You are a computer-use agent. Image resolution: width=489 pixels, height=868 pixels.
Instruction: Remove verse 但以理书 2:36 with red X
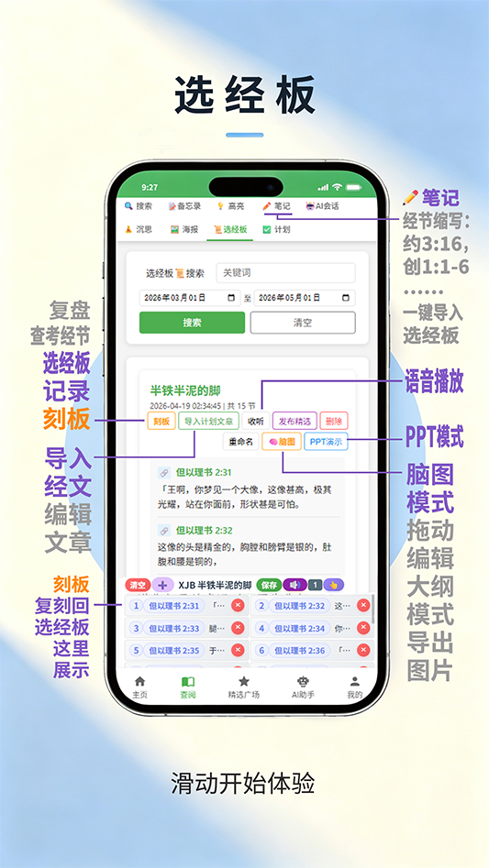click(363, 650)
